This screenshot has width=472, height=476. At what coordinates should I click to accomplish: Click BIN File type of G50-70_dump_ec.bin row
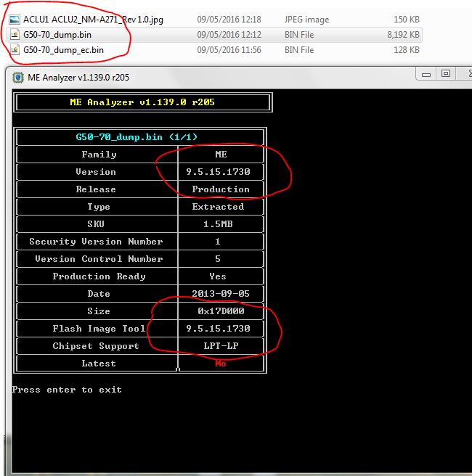pyautogui.click(x=299, y=50)
